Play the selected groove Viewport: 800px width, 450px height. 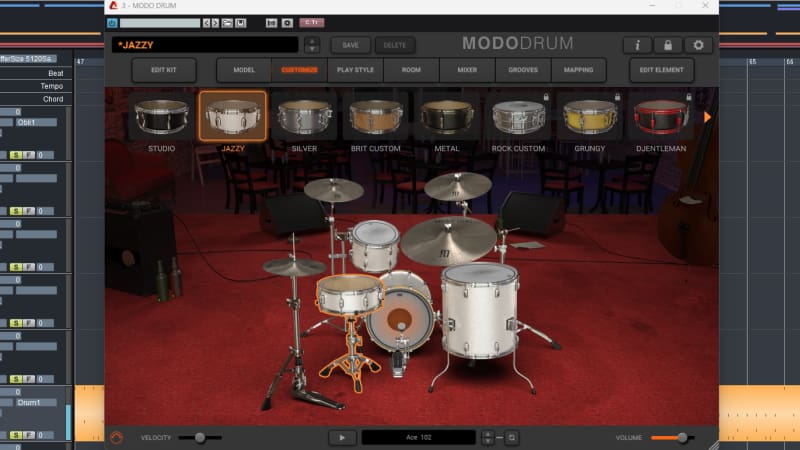click(x=342, y=437)
